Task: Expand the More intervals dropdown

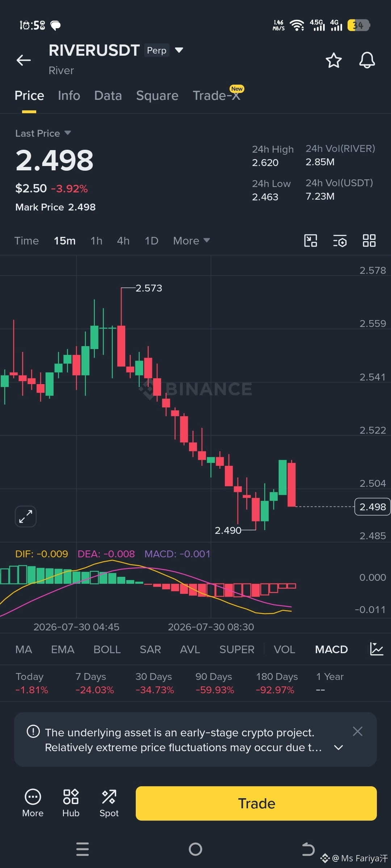Action: [x=192, y=241]
